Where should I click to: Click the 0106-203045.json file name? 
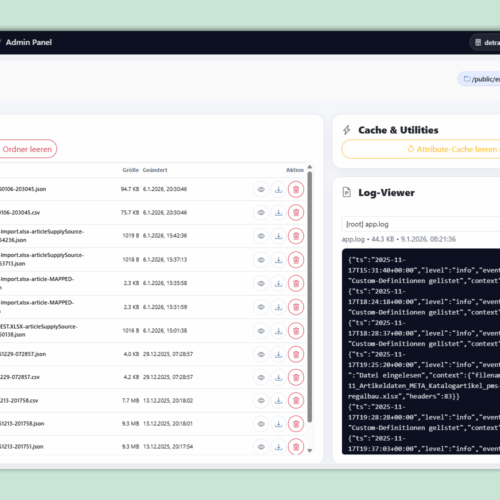click(x=23, y=189)
